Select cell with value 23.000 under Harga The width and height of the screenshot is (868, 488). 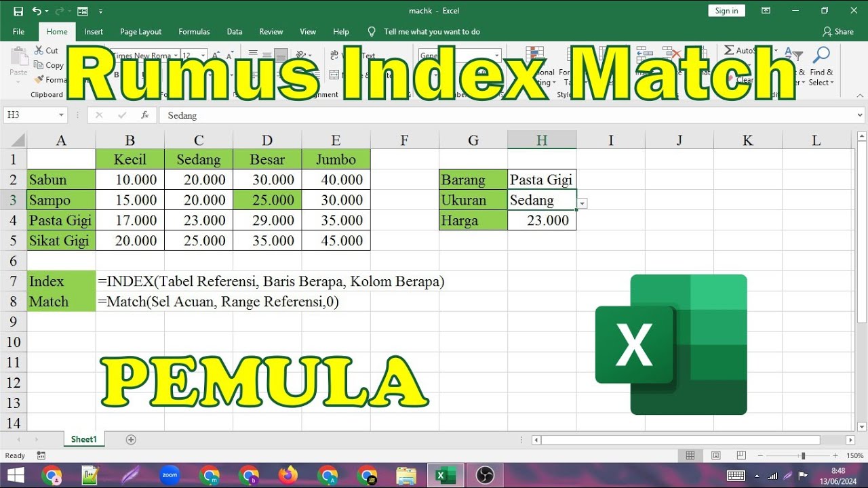pyautogui.click(x=542, y=220)
